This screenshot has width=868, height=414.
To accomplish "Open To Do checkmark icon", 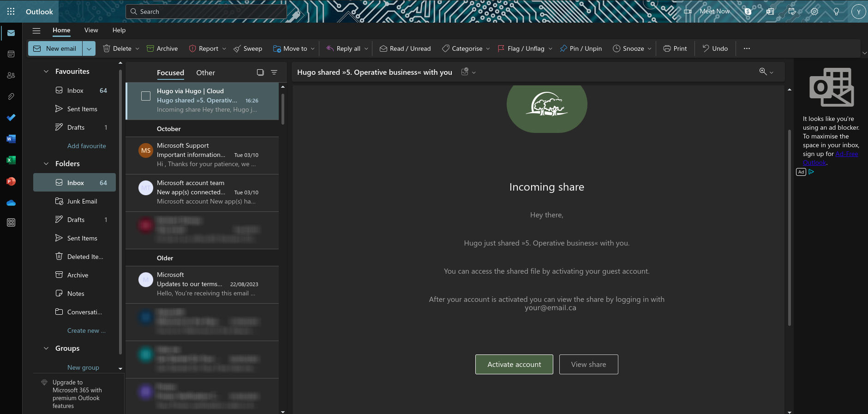I will point(11,118).
